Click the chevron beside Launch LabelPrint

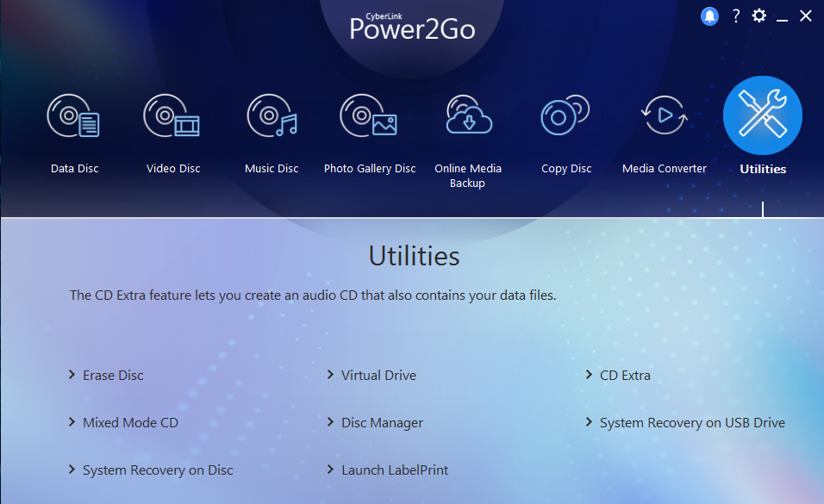tap(330, 469)
